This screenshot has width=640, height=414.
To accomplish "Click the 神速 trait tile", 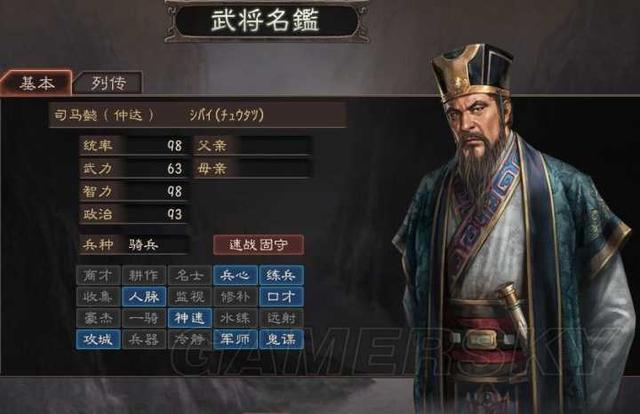I will pos(189,318).
